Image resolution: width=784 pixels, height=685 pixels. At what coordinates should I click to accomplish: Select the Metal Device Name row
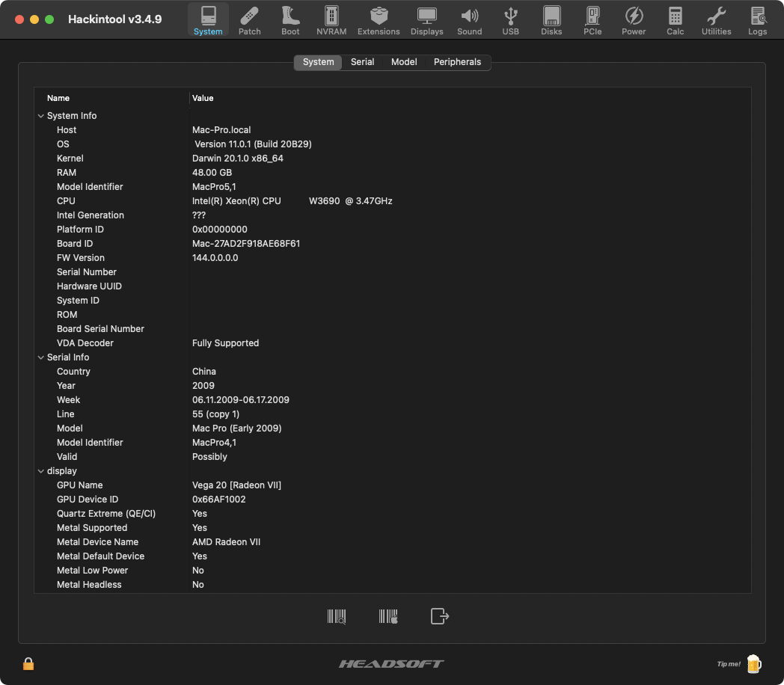coord(393,542)
